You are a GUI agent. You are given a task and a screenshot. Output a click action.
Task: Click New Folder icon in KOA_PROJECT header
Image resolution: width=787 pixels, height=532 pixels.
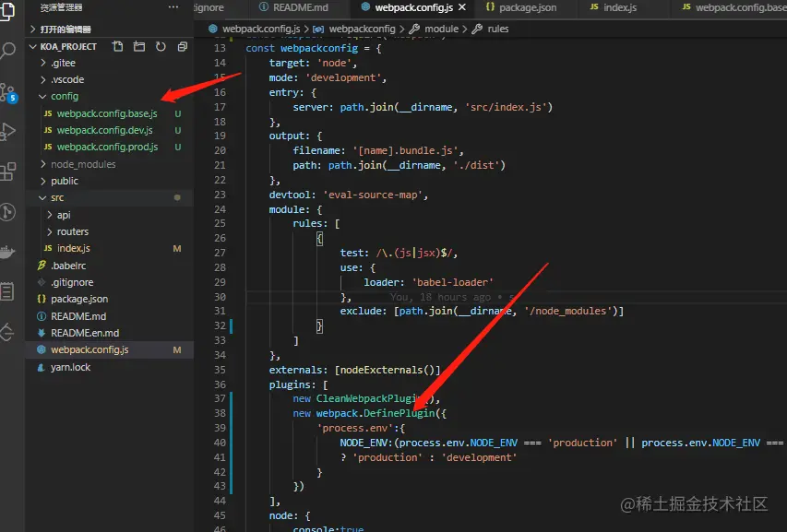(x=139, y=47)
